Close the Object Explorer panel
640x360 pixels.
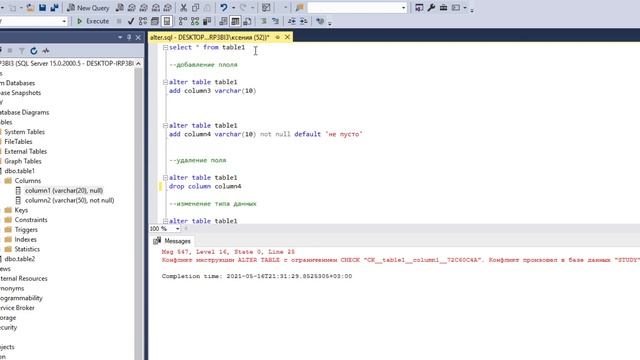[x=138, y=37]
